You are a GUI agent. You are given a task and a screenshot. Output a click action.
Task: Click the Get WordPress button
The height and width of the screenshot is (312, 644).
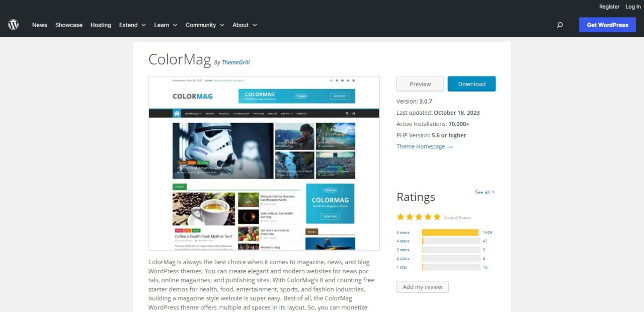tap(607, 25)
